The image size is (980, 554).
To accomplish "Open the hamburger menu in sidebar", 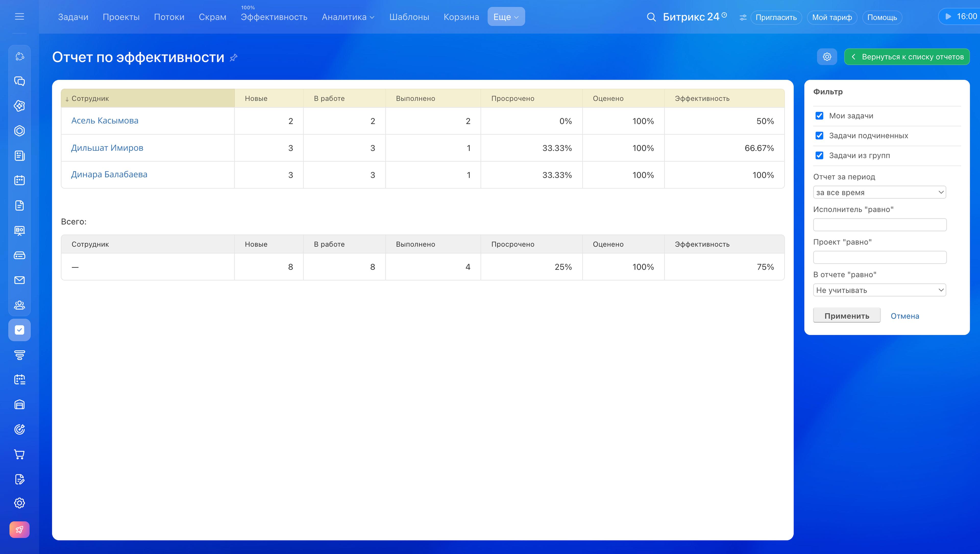I will tap(19, 17).
